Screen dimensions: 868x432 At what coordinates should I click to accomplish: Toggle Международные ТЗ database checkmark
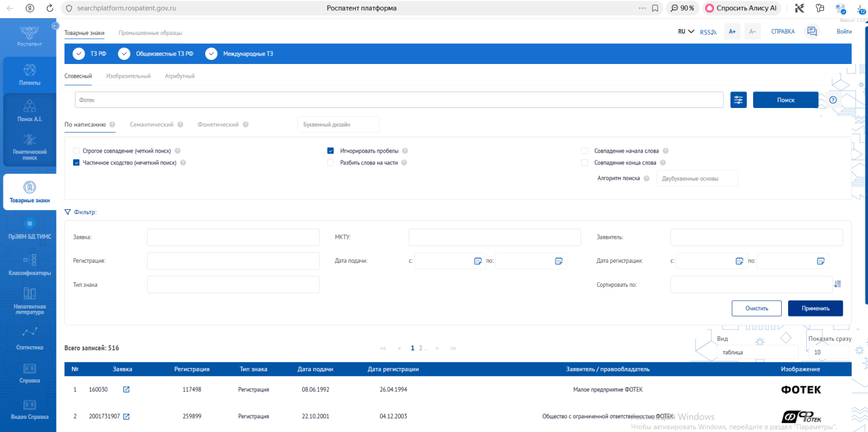coord(211,54)
